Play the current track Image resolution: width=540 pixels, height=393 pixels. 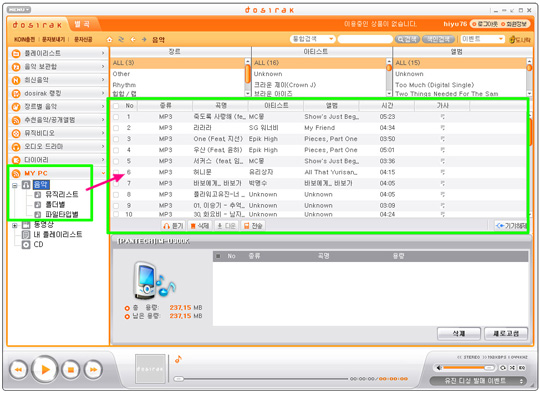click(45, 370)
